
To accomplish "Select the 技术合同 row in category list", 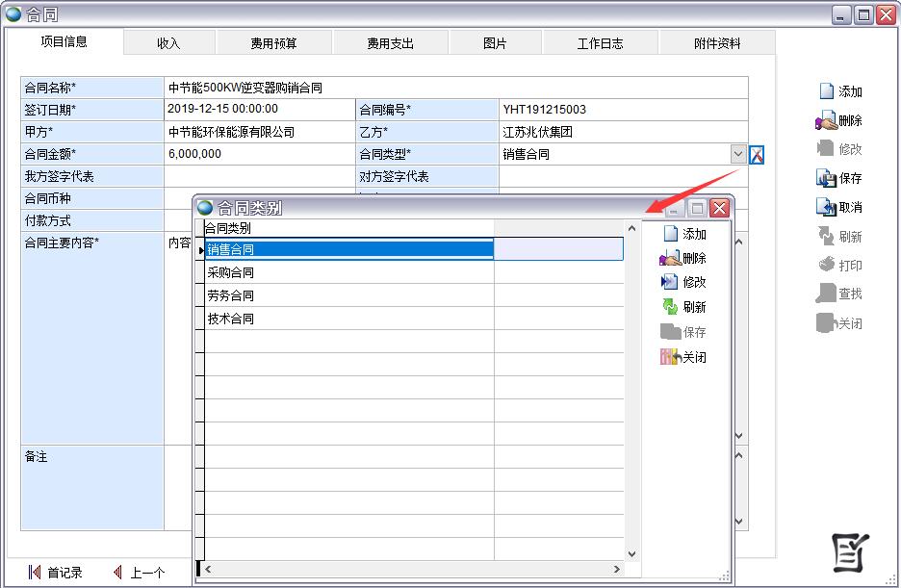I will pyautogui.click(x=347, y=319).
